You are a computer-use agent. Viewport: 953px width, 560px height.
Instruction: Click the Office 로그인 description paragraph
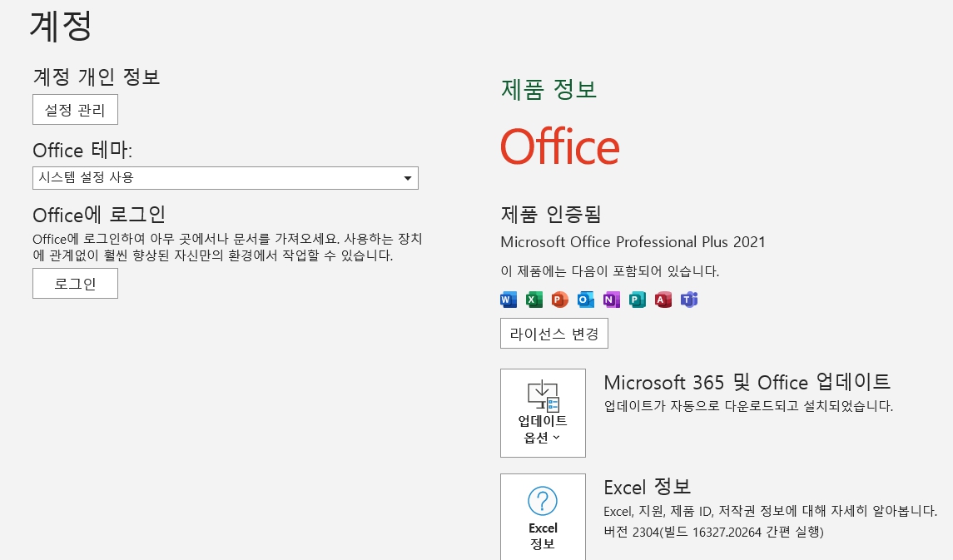pos(227,247)
